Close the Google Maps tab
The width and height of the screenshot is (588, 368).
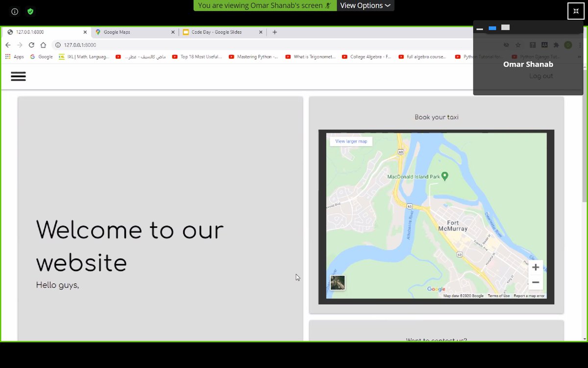coord(172,32)
